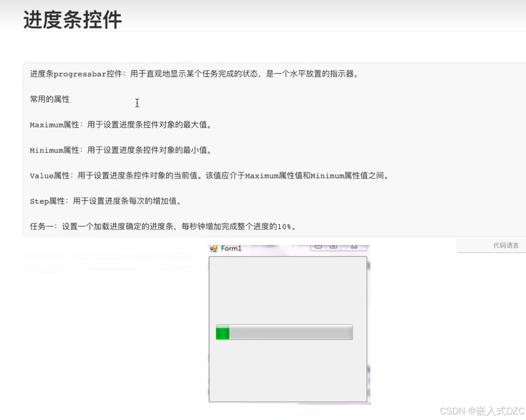Minimize the Form1 window
Image resolution: width=526 pixels, height=420 pixels.
tap(318, 247)
